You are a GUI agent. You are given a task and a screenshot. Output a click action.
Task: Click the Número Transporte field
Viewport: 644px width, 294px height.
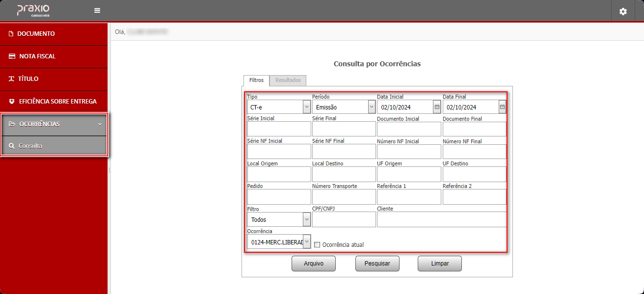pos(344,197)
